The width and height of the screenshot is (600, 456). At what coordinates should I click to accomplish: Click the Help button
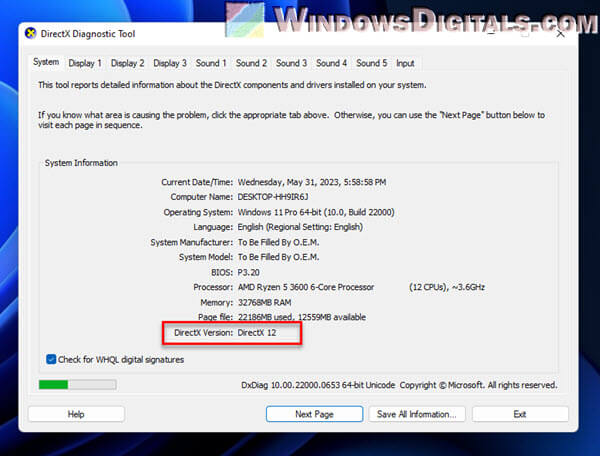click(x=76, y=414)
